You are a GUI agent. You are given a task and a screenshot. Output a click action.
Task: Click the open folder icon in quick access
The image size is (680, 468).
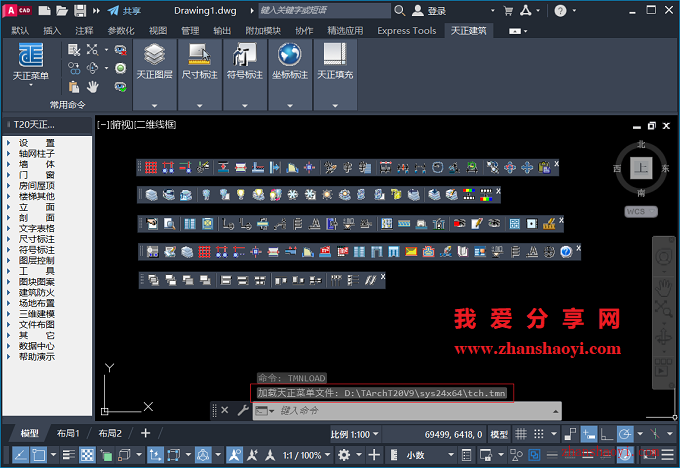62,10
